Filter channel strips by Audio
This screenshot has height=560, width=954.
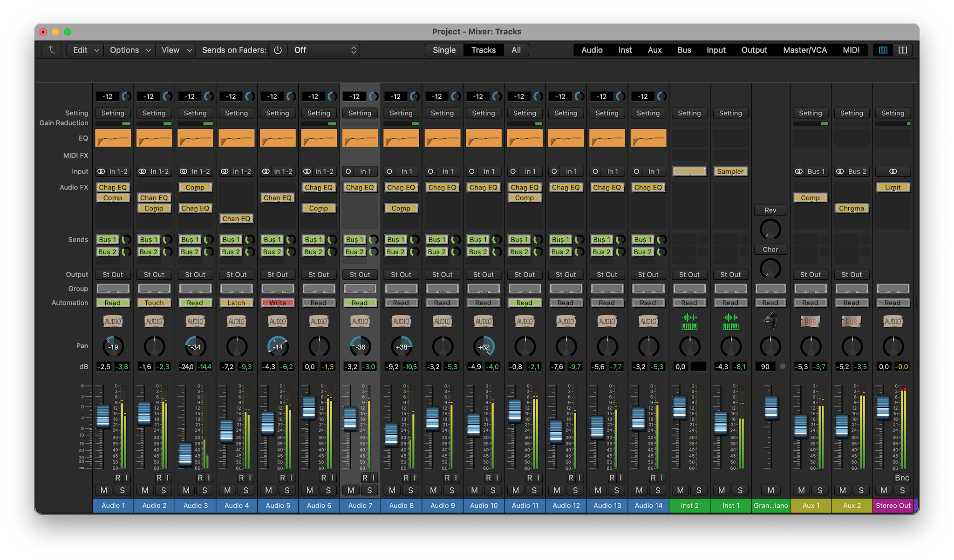click(592, 50)
